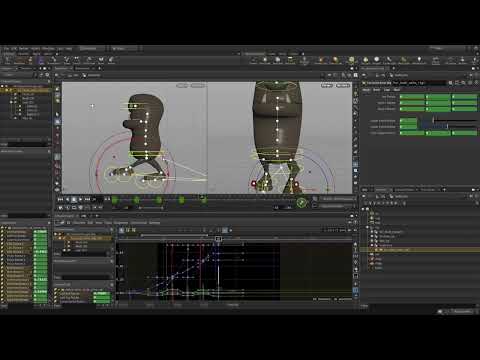Click the second row middle green parameter field
Image resolution: width=480 pixels, height=360 pixels.
(438, 103)
